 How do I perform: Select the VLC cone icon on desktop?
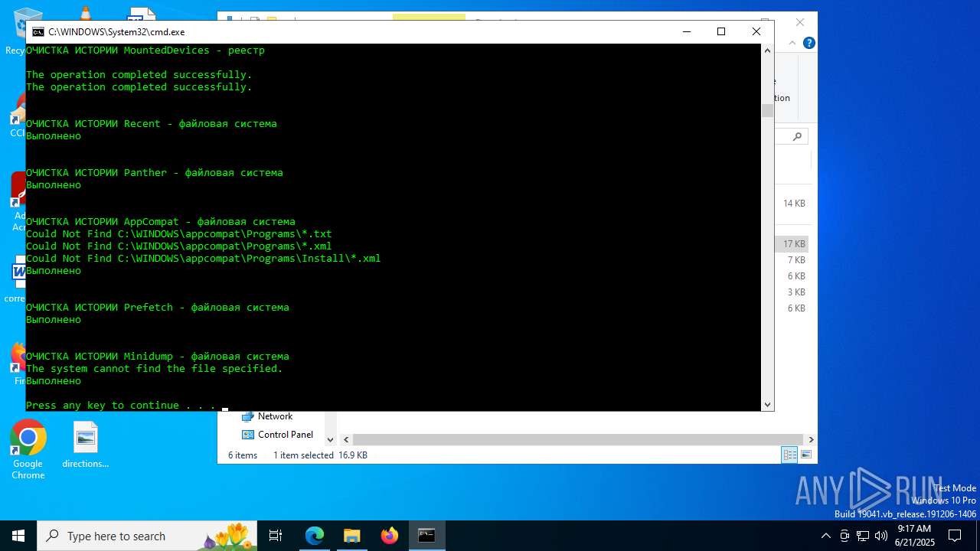pos(85,12)
